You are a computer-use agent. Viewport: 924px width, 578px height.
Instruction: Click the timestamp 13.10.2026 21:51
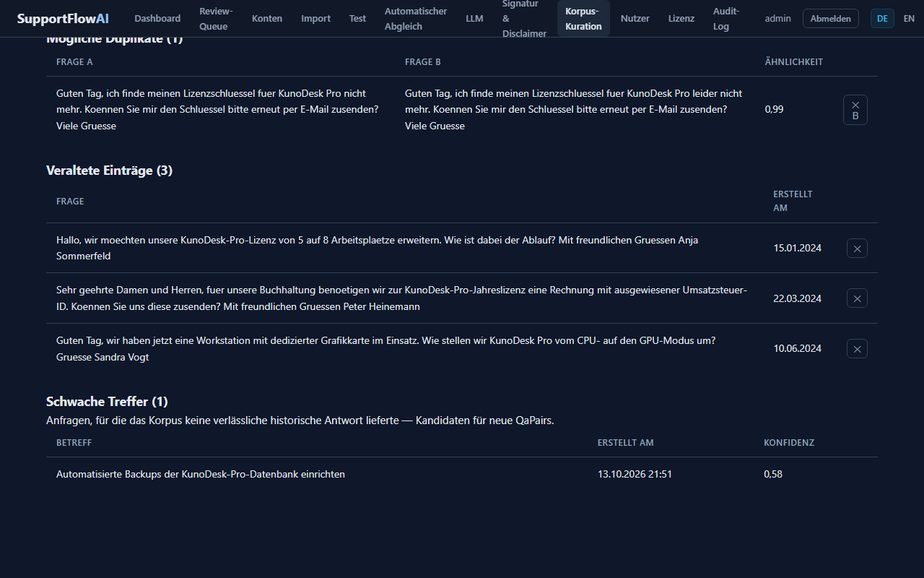635,475
